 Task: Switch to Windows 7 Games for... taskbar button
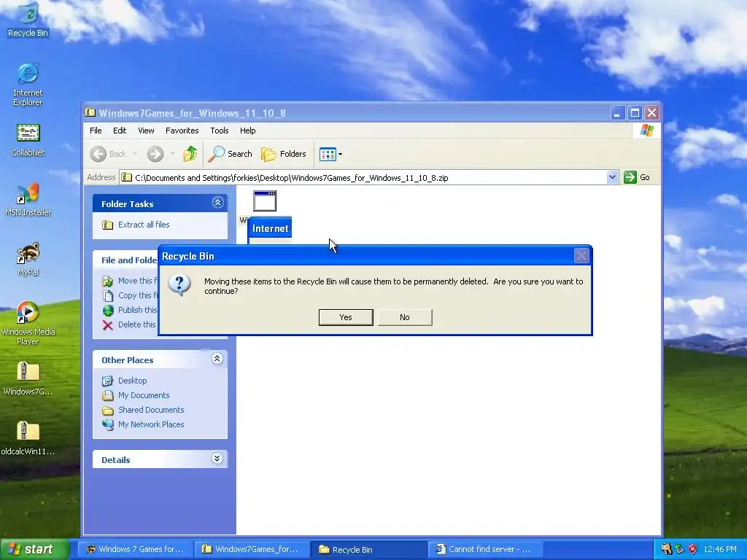coord(135,549)
